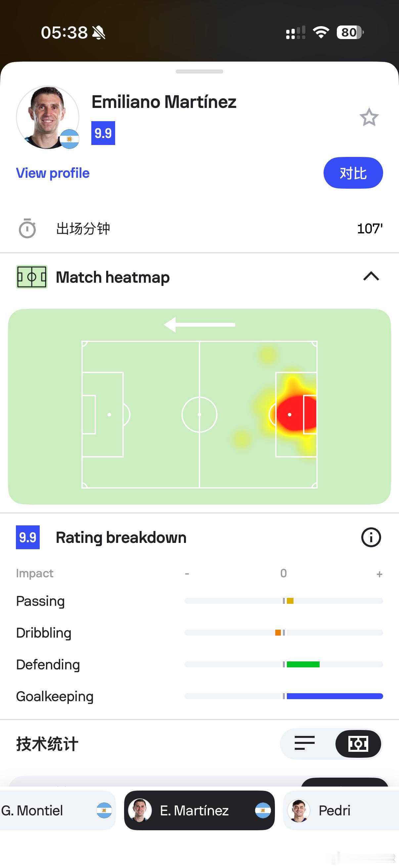Tap the blue 9.9 rating badge under name
Screen dimensions: 399x868
click(103, 133)
